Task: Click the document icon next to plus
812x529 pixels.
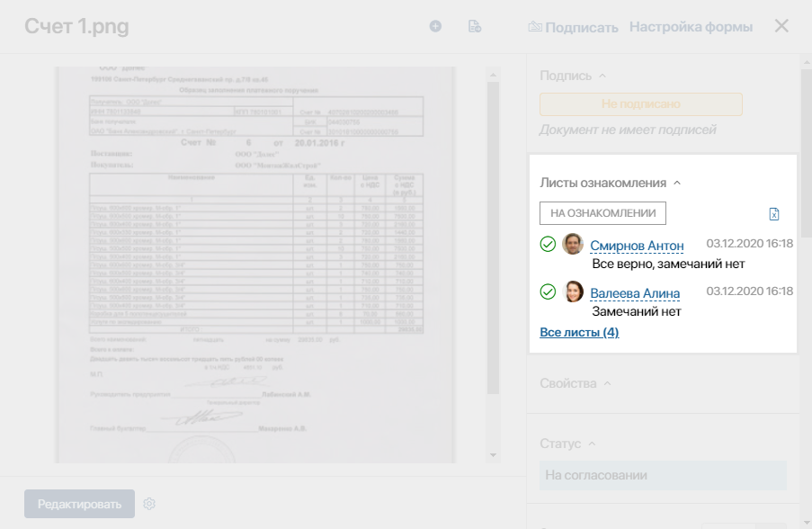Action: point(475,27)
